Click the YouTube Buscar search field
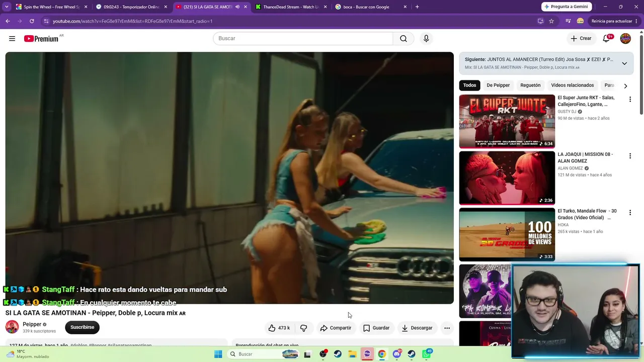 tap(303, 39)
